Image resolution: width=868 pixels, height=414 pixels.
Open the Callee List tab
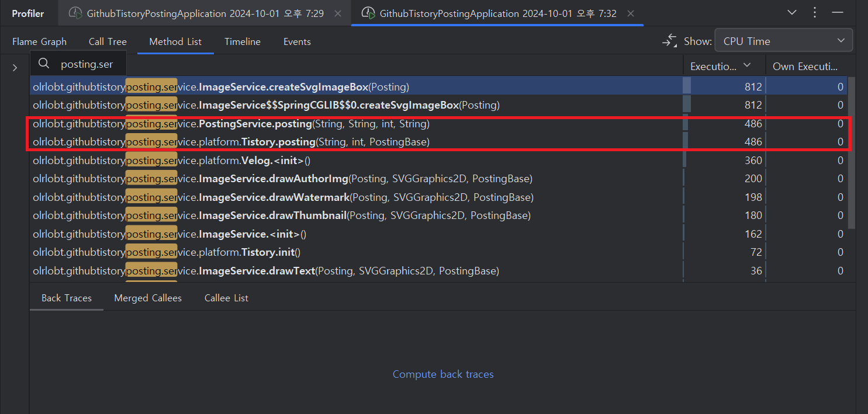(x=226, y=298)
